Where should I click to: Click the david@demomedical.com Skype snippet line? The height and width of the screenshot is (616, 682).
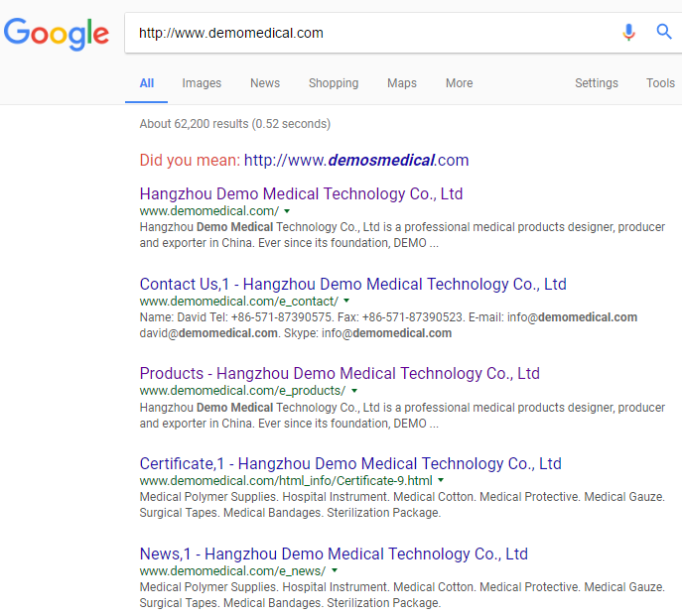coord(295,333)
